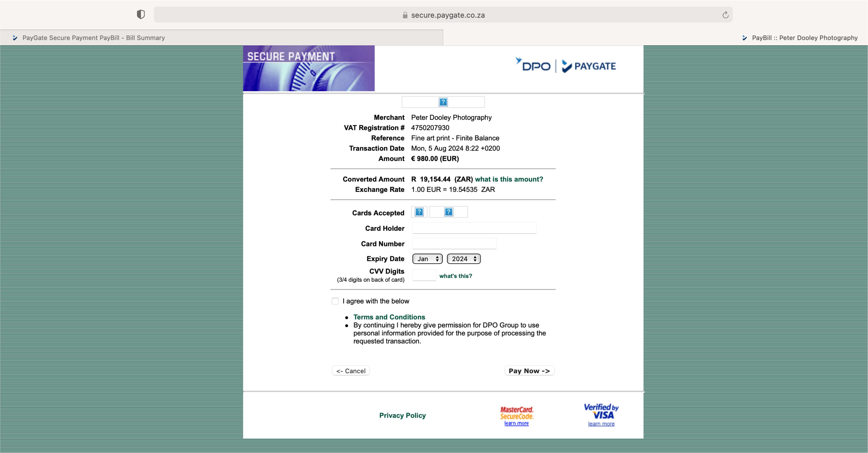Click the second Cards Accepted placeholder icon
This screenshot has height=453, width=868.
point(449,212)
